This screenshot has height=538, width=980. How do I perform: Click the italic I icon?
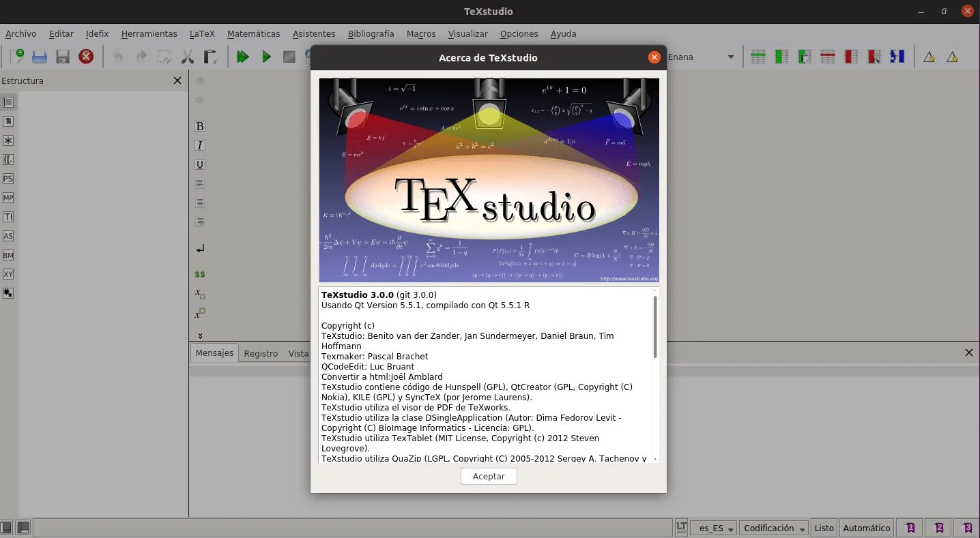[200, 145]
